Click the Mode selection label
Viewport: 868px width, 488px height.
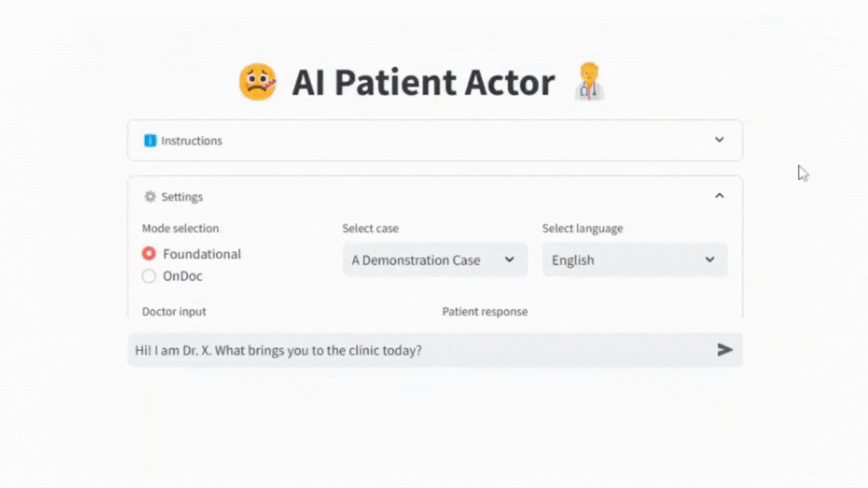(181, 228)
